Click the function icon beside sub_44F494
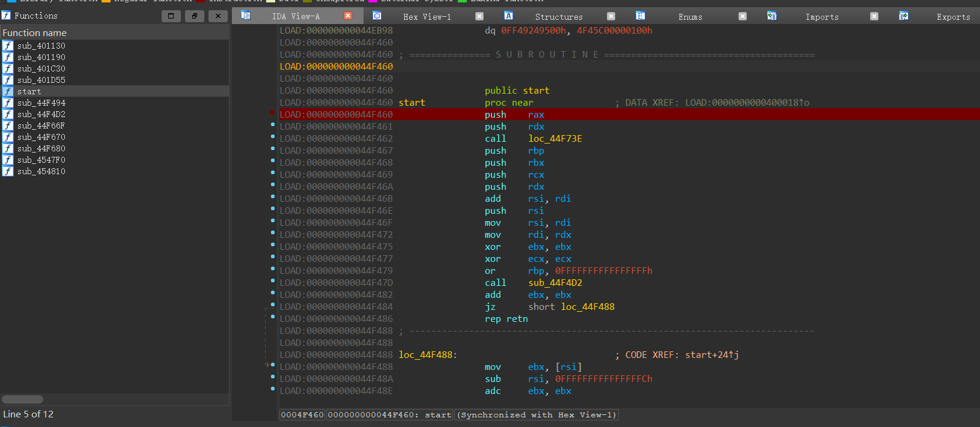 point(8,103)
